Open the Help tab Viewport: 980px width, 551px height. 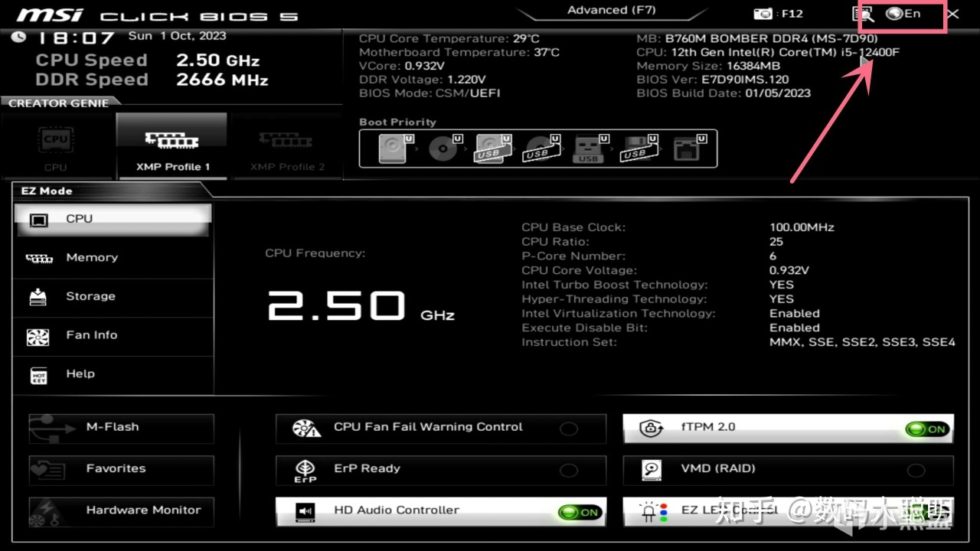click(113, 374)
